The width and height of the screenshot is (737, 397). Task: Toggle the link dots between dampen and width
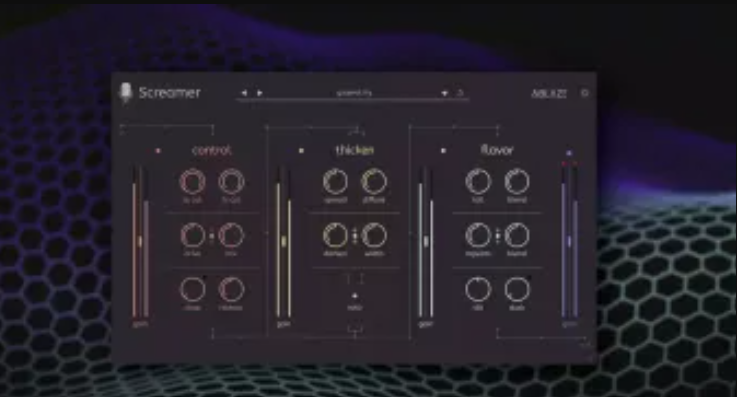pyautogui.click(x=355, y=236)
